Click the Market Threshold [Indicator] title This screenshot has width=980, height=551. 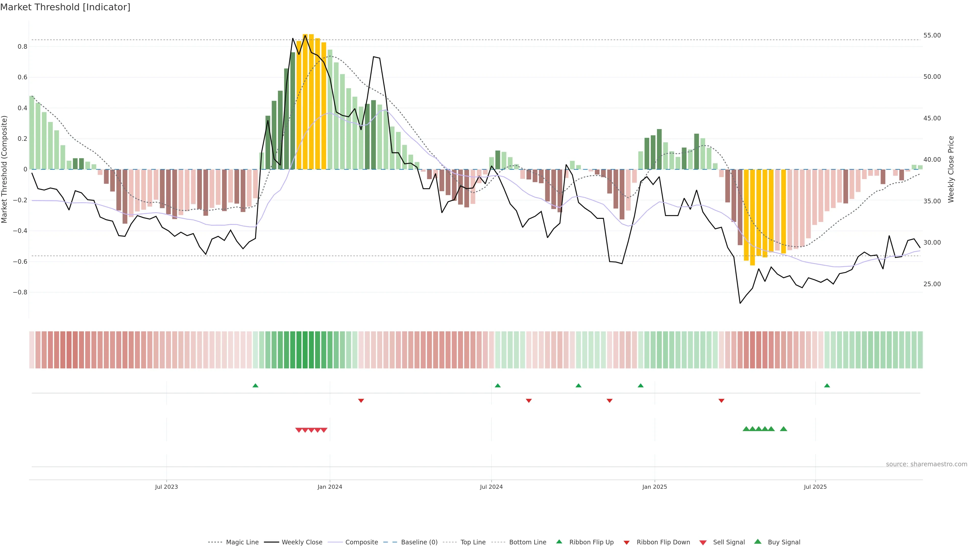coord(65,7)
